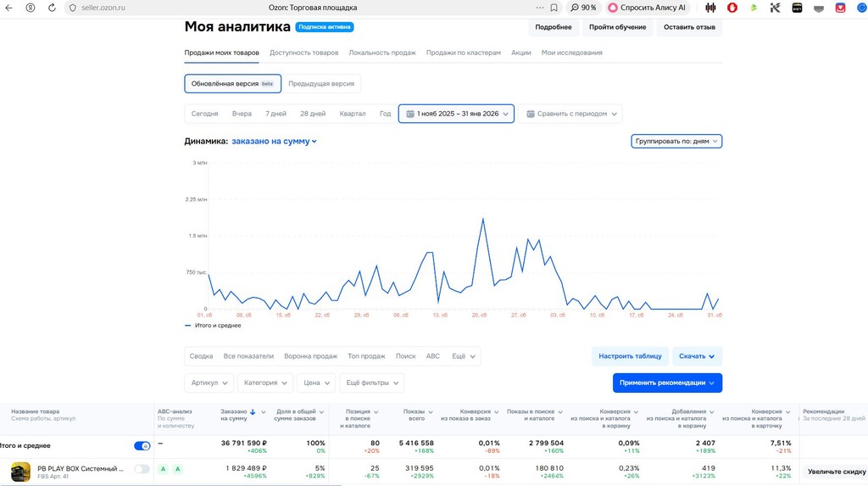Screen dimensions: 868x486
Task: Click the red Opera-style extension icon
Action: (732, 8)
